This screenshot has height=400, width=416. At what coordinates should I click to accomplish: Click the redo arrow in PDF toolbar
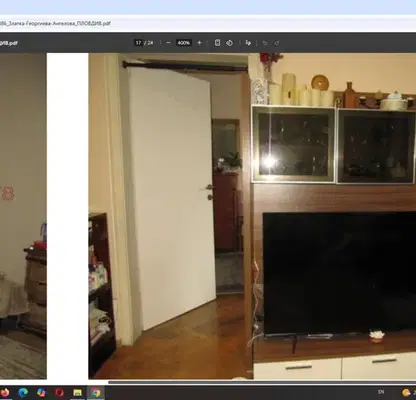tap(277, 43)
